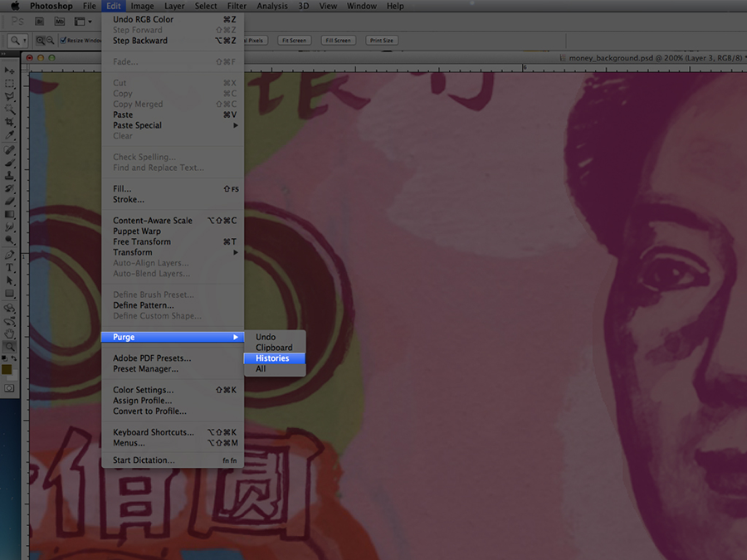The image size is (747, 560).
Task: Open Keyboard Shortcuts... dialog
Action: 173,432
